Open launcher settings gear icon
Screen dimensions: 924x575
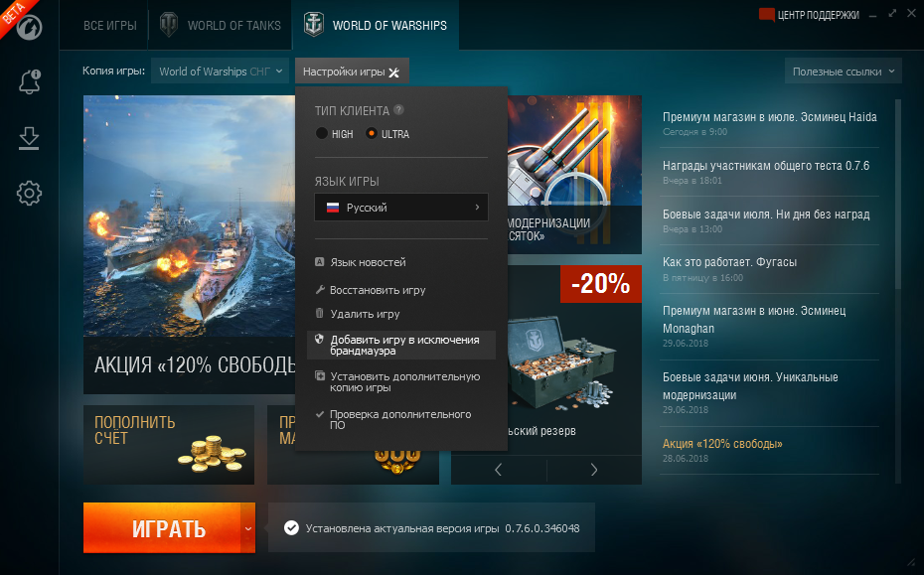pyautogui.click(x=29, y=194)
